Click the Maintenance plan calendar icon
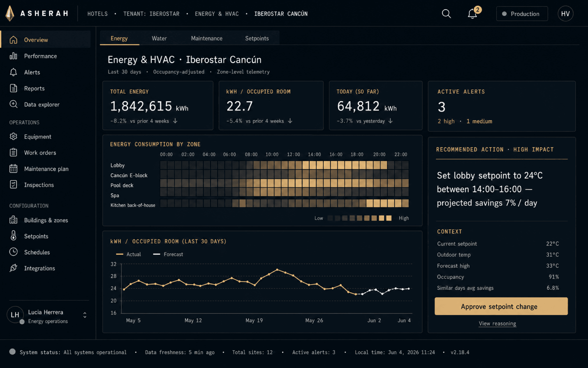This screenshot has height=368, width=588. pyautogui.click(x=13, y=169)
